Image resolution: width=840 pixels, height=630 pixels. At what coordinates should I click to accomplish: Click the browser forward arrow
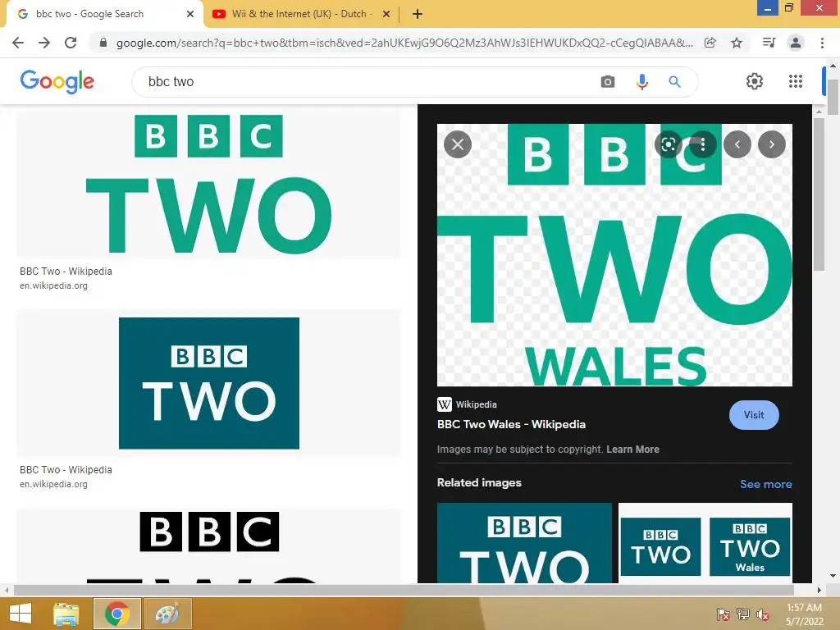click(44, 43)
